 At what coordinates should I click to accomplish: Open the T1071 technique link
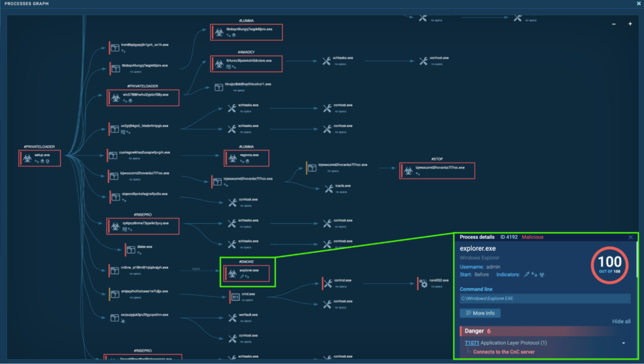point(472,343)
